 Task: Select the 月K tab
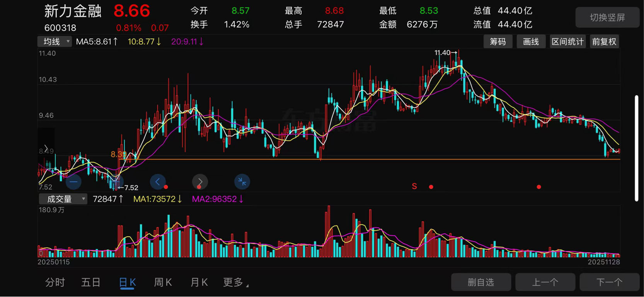pyautogui.click(x=199, y=282)
